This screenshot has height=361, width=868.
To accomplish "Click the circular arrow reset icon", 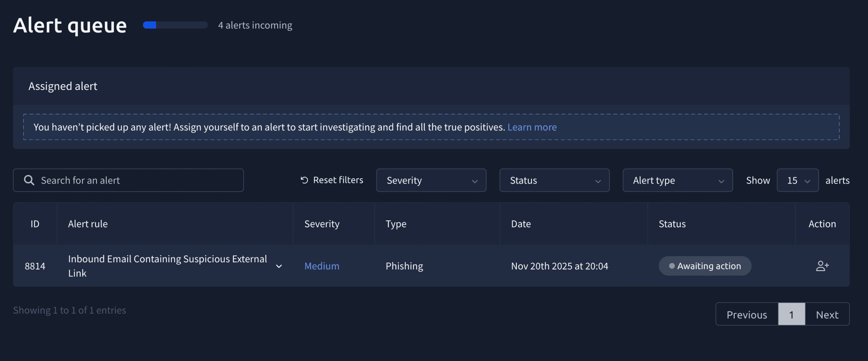I will pos(304,180).
